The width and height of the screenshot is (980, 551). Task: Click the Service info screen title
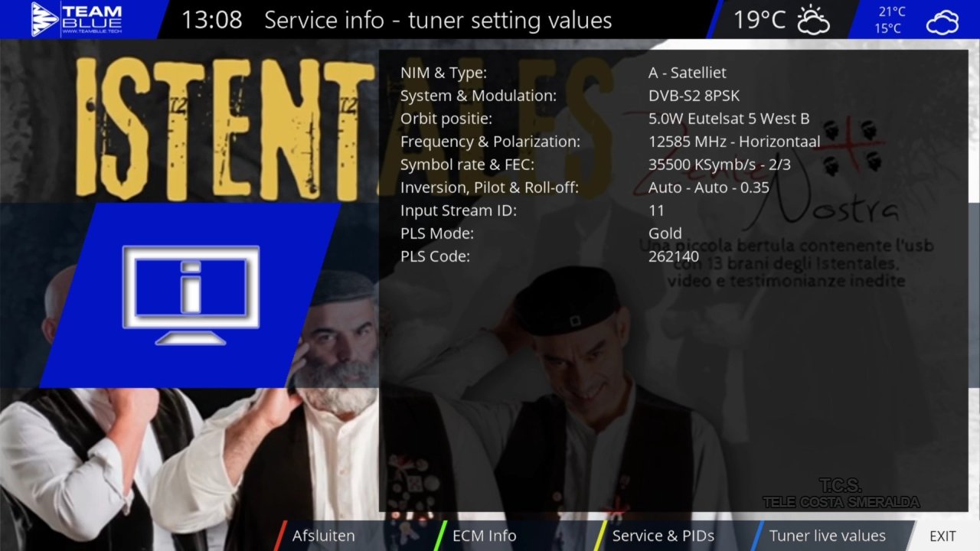click(438, 20)
